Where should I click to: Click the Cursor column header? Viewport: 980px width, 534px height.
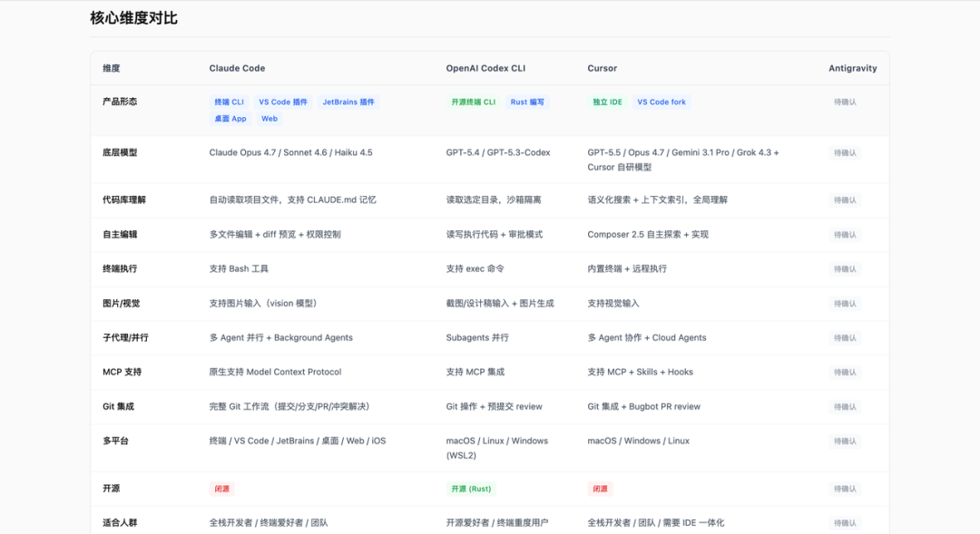pos(602,68)
